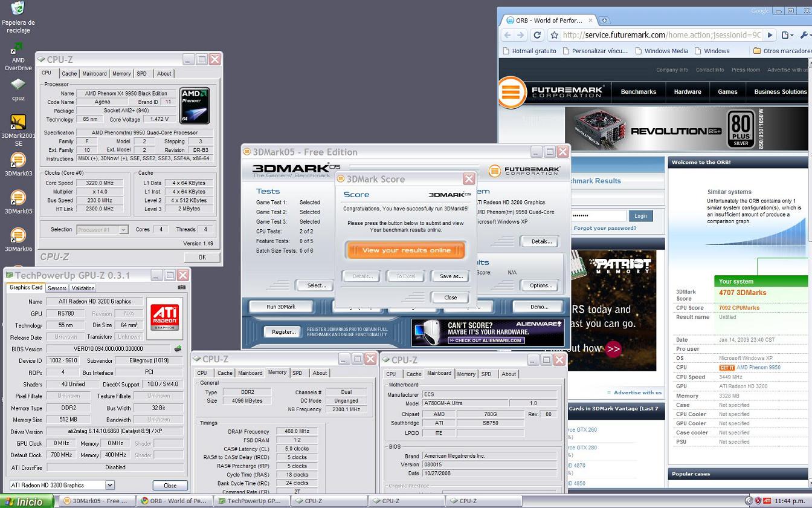Open browser wrench settings menu
This screenshot has width=812, height=508.
[x=805, y=35]
